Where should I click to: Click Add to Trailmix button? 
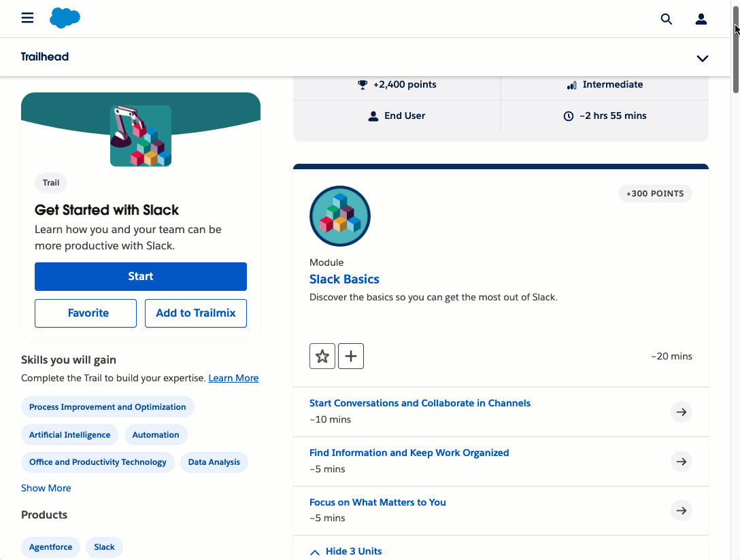pyautogui.click(x=196, y=313)
